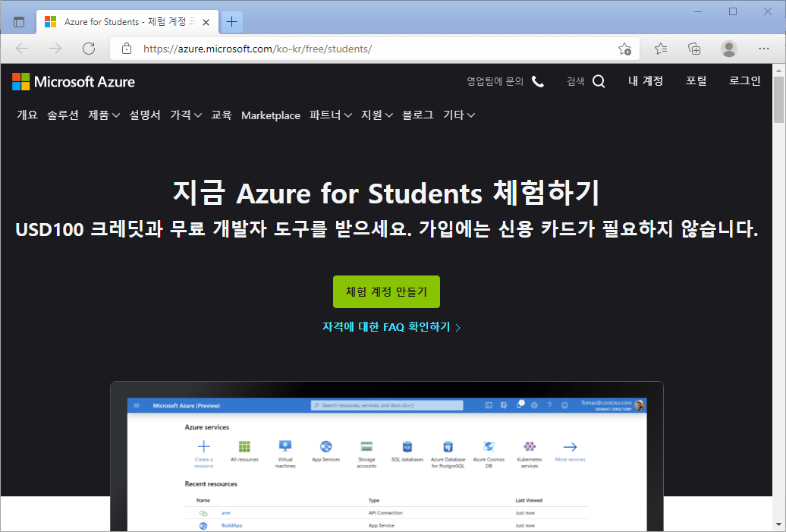The image size is (786, 532).
Task: Open the 교육 menu item
Action: 221,115
